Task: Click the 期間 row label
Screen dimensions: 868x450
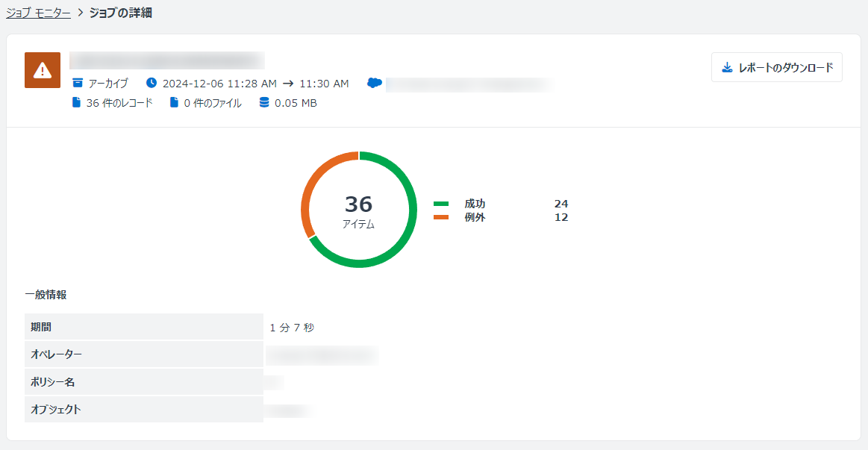Action: (42, 327)
